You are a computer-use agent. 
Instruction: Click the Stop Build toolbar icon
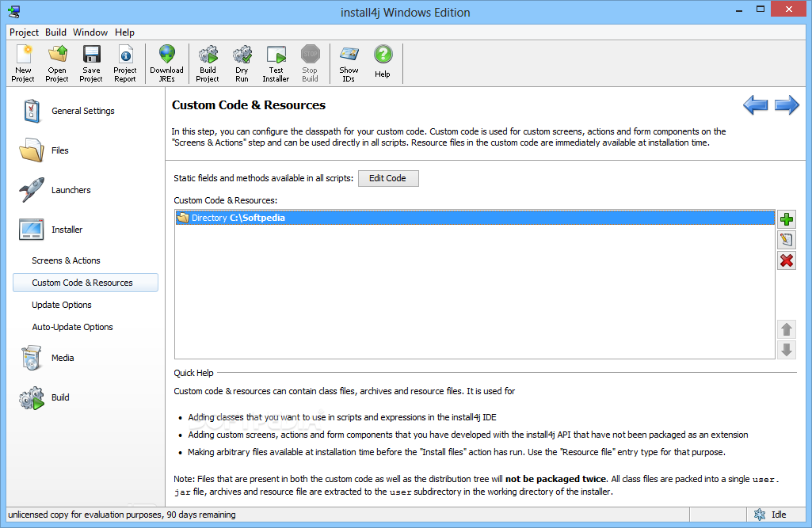point(311,63)
